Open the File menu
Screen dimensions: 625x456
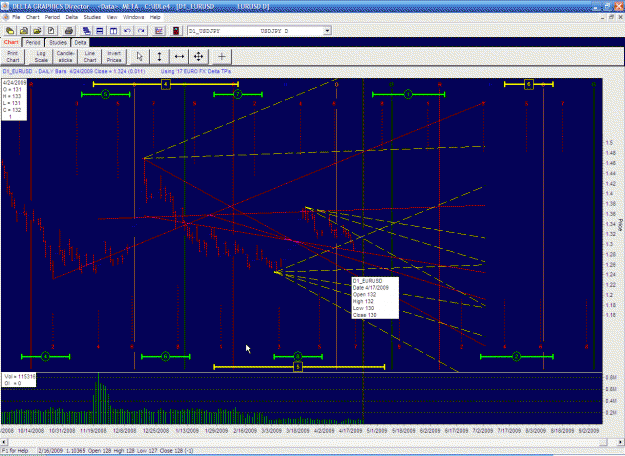pos(16,17)
